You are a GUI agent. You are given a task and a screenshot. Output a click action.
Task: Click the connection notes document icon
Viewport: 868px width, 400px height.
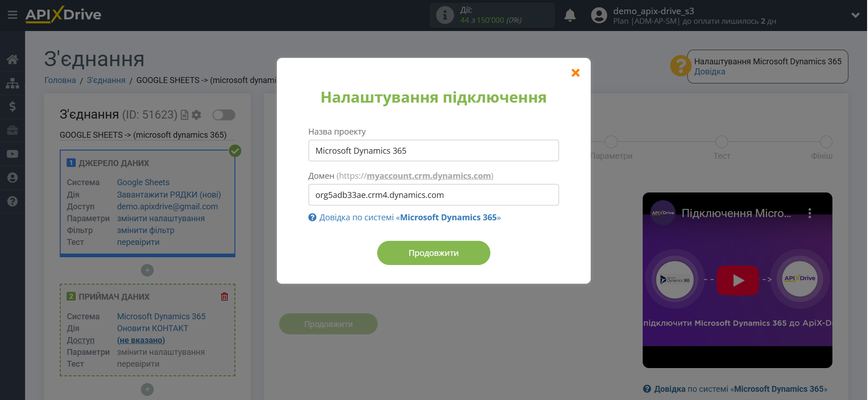pos(185,115)
